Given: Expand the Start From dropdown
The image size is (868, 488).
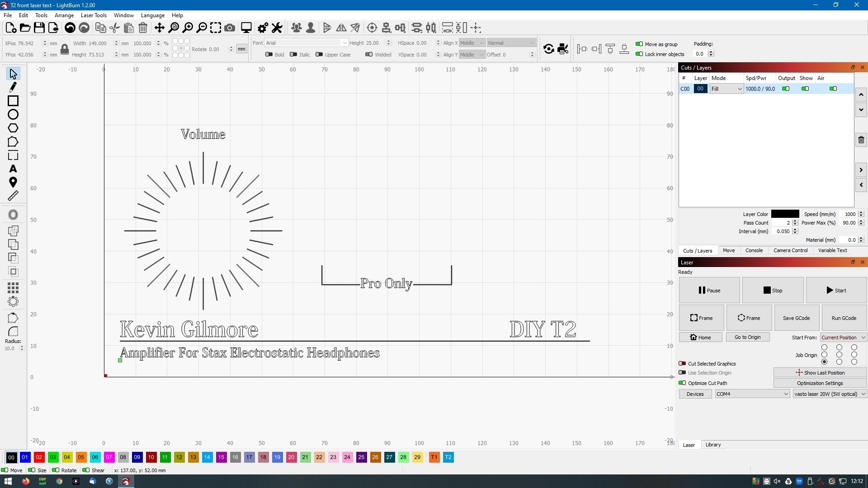Looking at the screenshot, I should pos(843,338).
